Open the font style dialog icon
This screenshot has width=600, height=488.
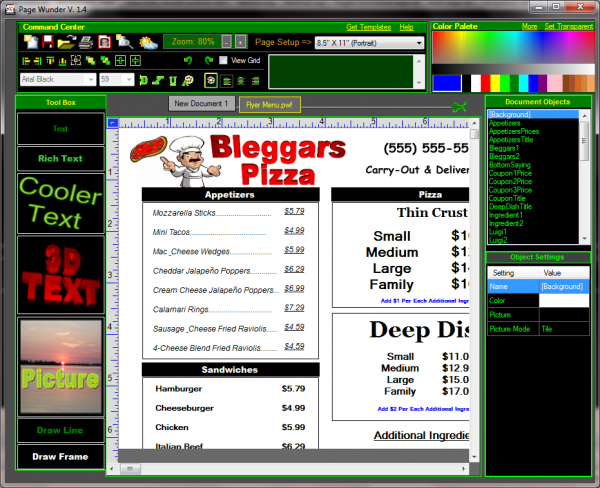point(188,80)
